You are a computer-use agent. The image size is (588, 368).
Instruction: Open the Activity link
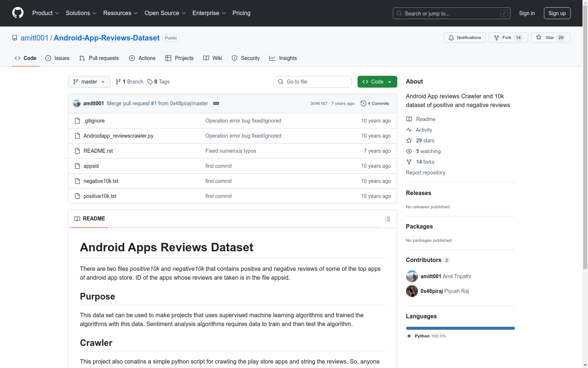[x=419, y=130]
